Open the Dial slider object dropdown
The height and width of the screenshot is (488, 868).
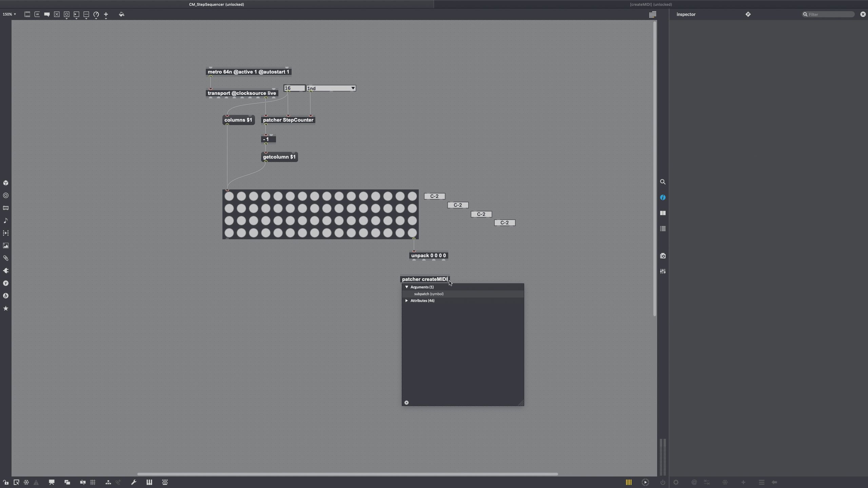click(96, 15)
